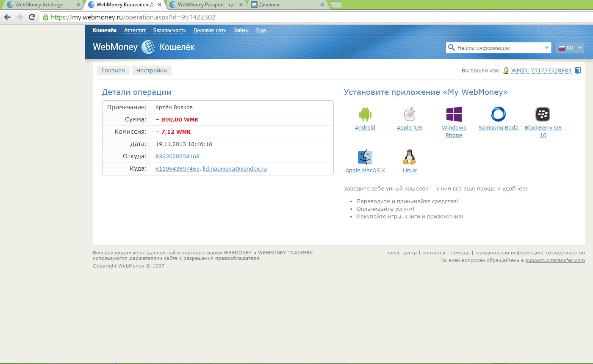Screen dimensions: 593x364
Task: Open a new browser tab
Action: 336,5
